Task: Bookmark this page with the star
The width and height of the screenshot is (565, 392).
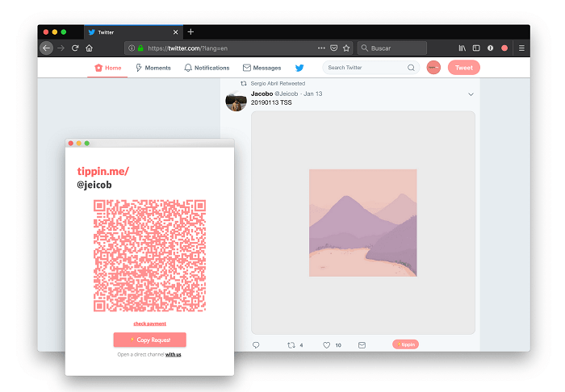Action: point(346,48)
